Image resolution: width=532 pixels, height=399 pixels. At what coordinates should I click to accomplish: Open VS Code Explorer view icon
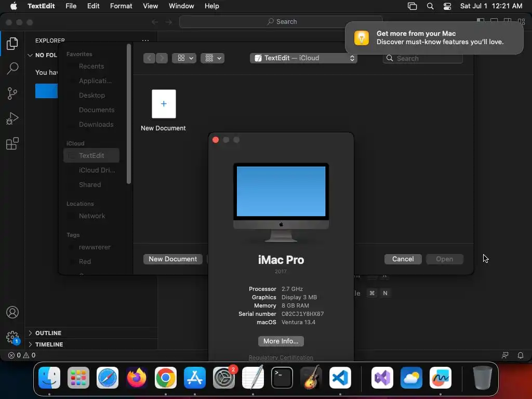[12, 44]
